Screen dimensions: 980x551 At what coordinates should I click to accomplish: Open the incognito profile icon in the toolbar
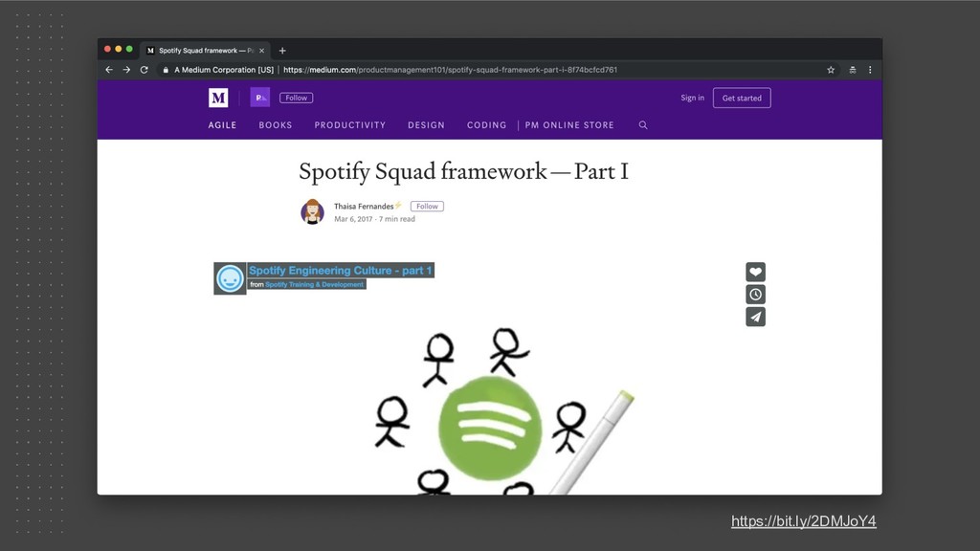[x=853, y=70]
